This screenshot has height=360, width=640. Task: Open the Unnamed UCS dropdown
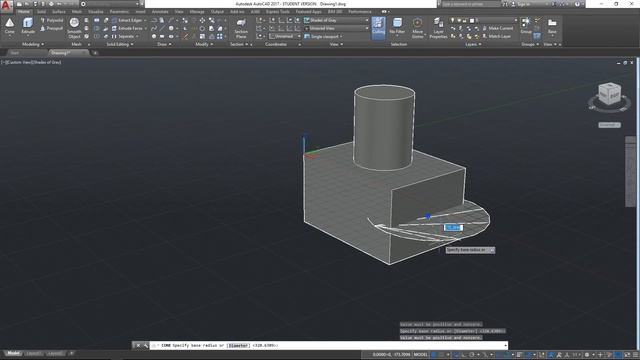pyautogui.click(x=284, y=36)
